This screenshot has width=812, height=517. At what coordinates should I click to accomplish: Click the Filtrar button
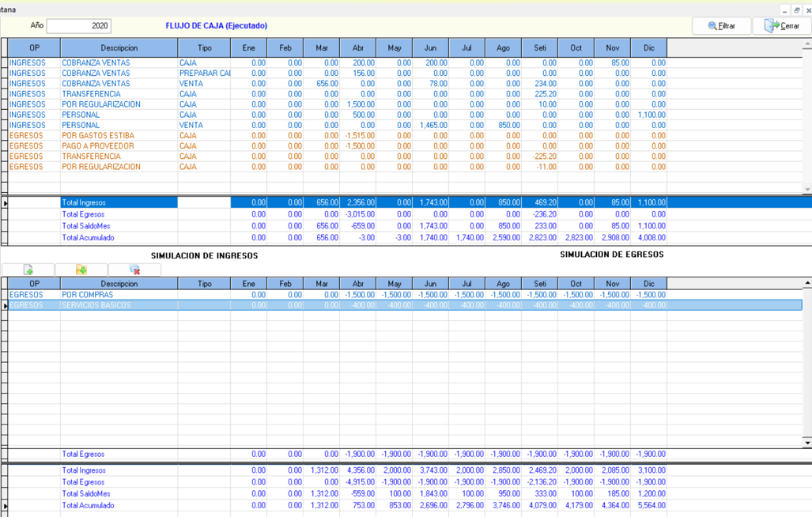pos(721,26)
